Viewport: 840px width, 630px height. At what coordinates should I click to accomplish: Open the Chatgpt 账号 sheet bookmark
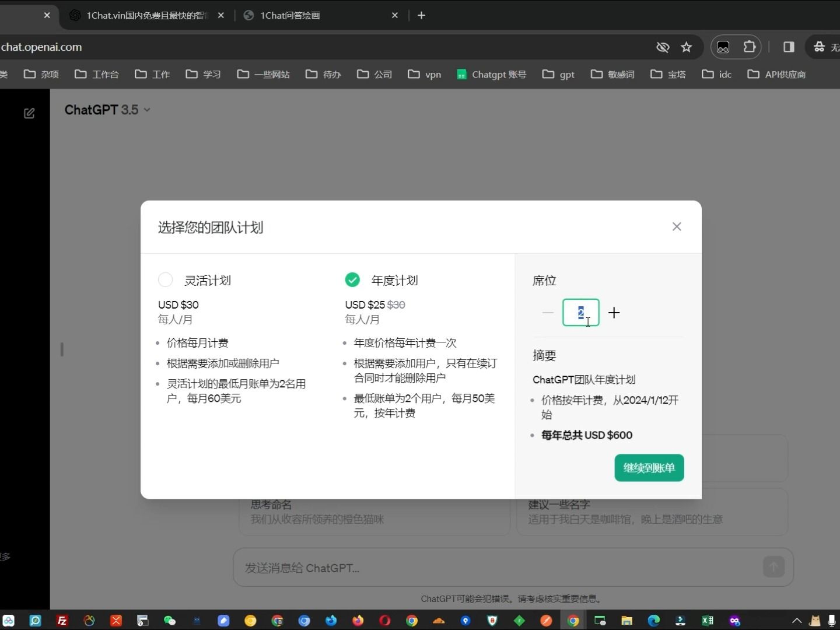(x=492, y=74)
